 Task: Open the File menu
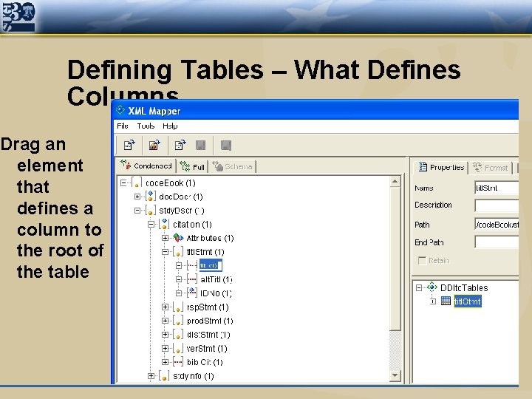(123, 126)
